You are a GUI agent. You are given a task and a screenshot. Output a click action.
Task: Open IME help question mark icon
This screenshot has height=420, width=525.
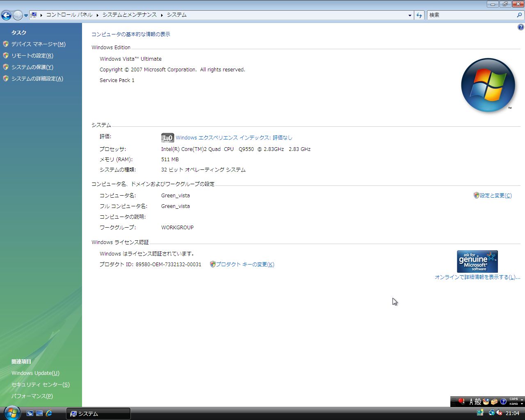(x=503, y=402)
